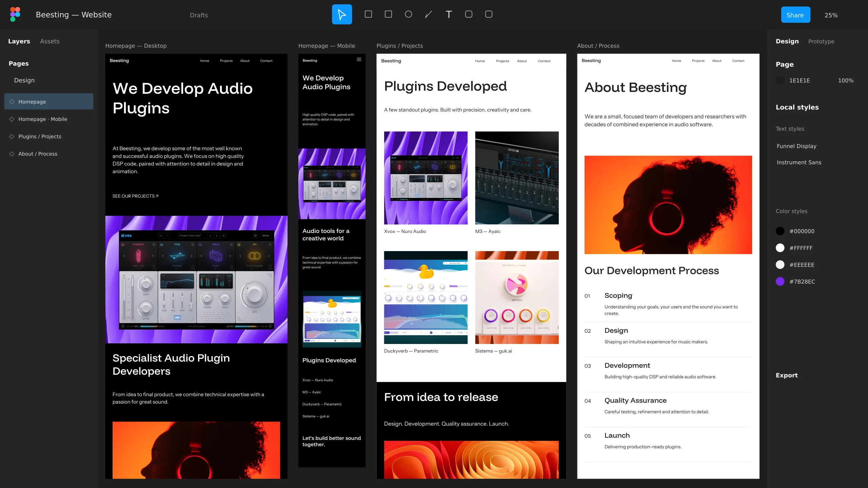The height and width of the screenshot is (488, 868).
Task: Open the Figma logo main menu
Action: pos(15,15)
